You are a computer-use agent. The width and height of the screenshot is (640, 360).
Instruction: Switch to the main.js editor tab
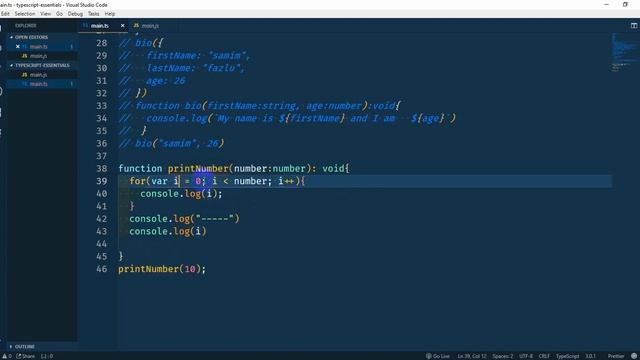click(x=146, y=26)
